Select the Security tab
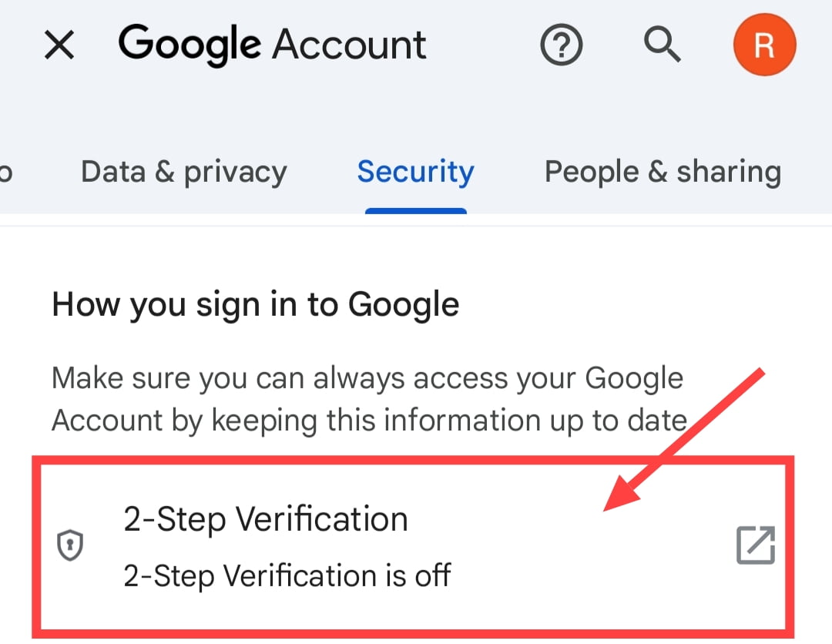 click(415, 172)
